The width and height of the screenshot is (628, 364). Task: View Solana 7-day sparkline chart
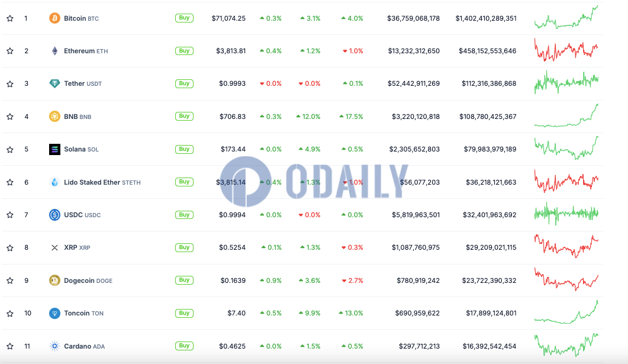click(566, 148)
